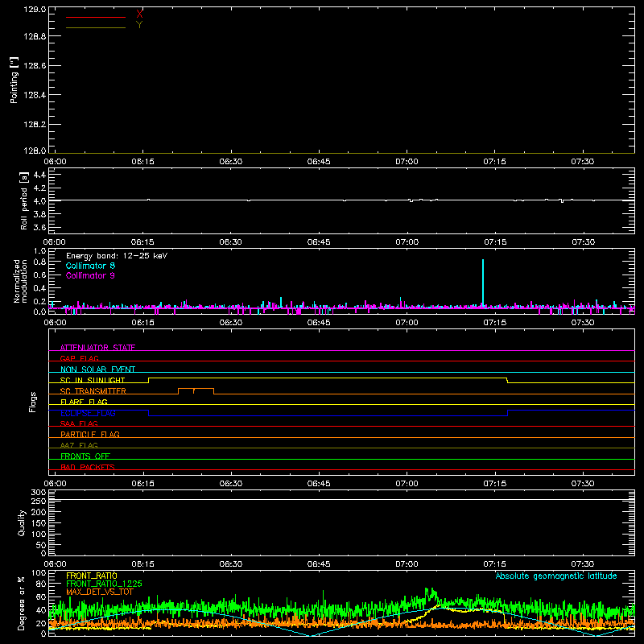Click the GAP_FLAG label
Screen dimensions: 644x644
coord(79,358)
